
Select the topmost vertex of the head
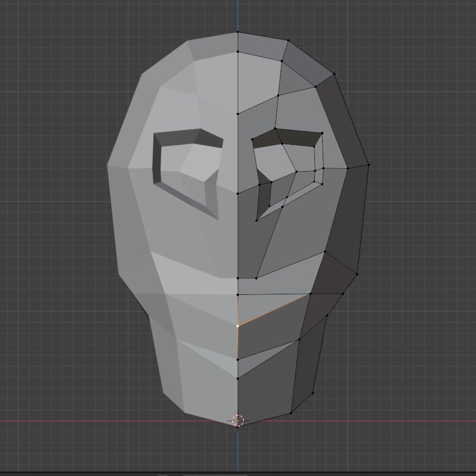(238, 32)
